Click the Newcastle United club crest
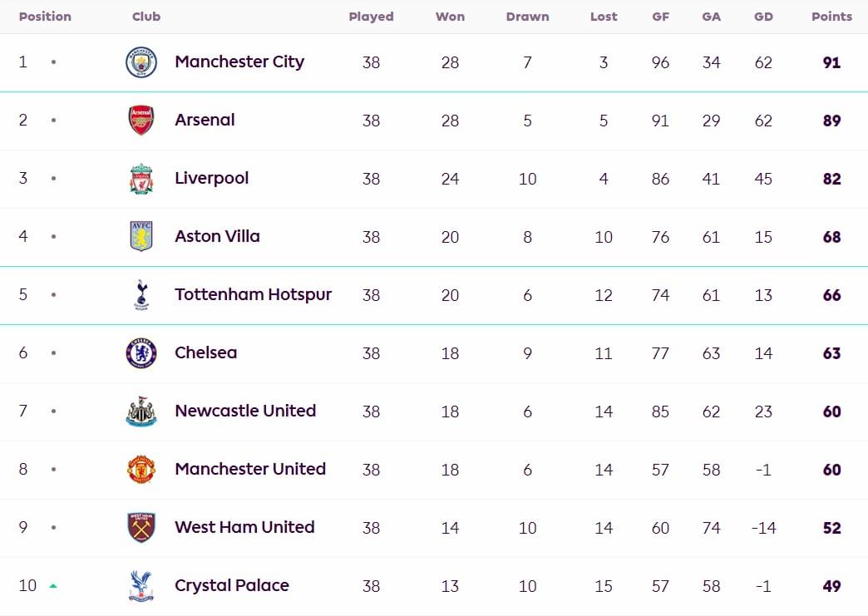Screen dimensions: 868x616 [x=141, y=411]
